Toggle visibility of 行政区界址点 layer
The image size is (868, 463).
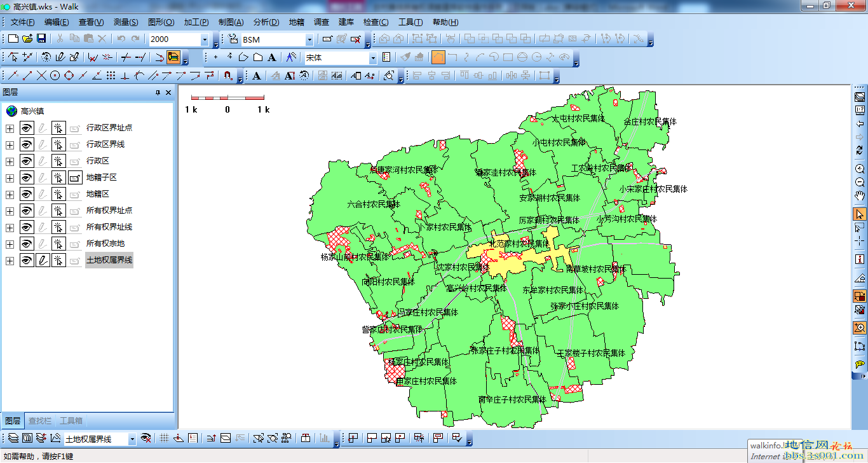27,128
